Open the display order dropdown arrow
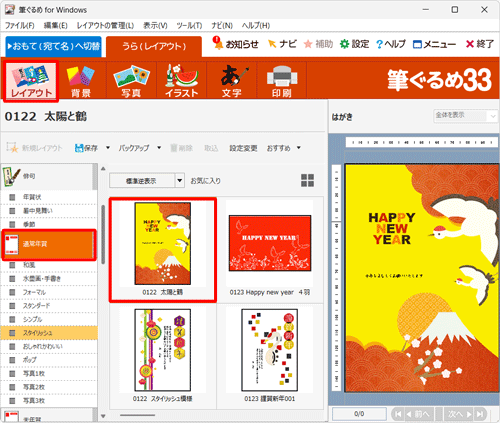This screenshot has width=500, height=423. coord(180,181)
